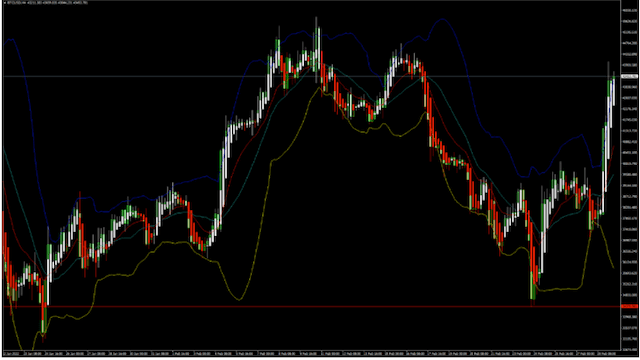Click the white current price tag on the axis
The width and height of the screenshot is (640, 360).
pos(629,76)
